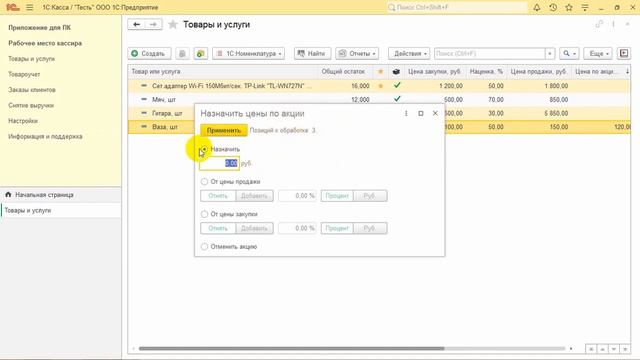
Task: Close the Назначить цены по акции dialog
Action: [x=435, y=113]
